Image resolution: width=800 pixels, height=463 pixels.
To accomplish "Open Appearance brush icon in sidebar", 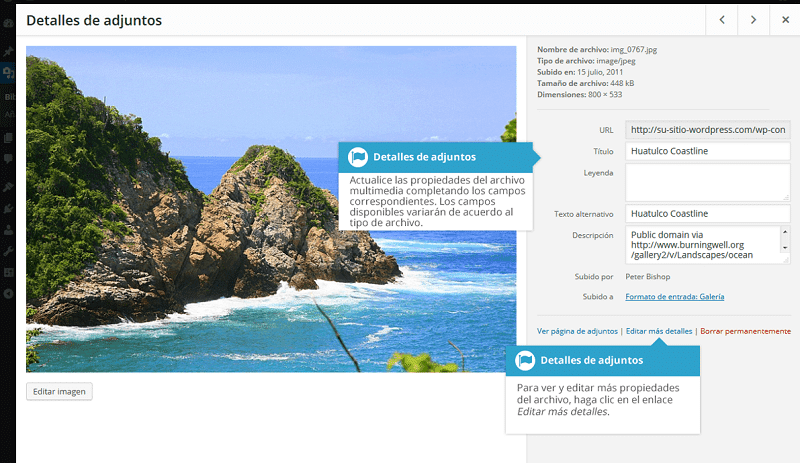I will pyautogui.click(x=8, y=187).
